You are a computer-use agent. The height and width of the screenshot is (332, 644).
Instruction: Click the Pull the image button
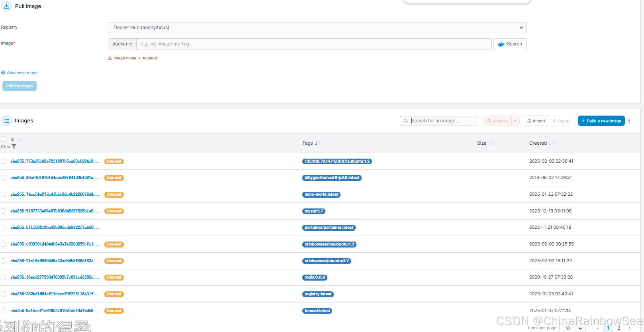tap(20, 86)
